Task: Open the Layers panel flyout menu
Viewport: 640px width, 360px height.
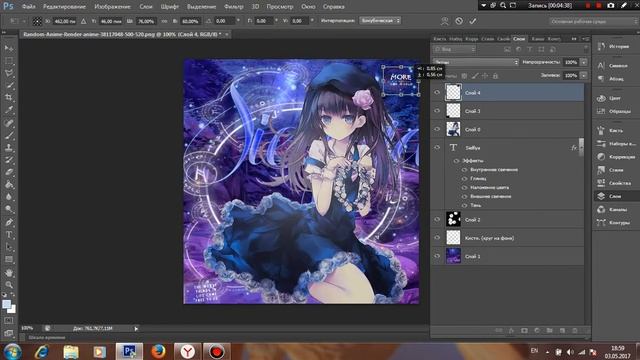Action: pos(587,39)
